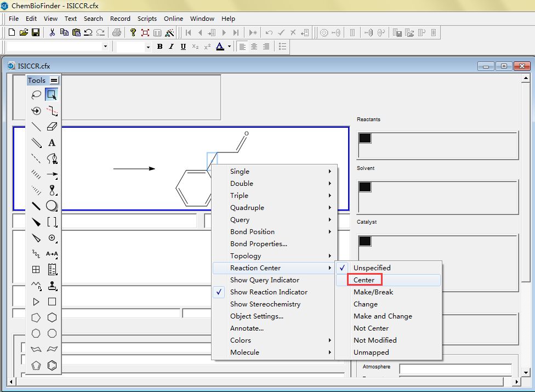
Task: Select the solid single bond tool
Action: [36, 127]
